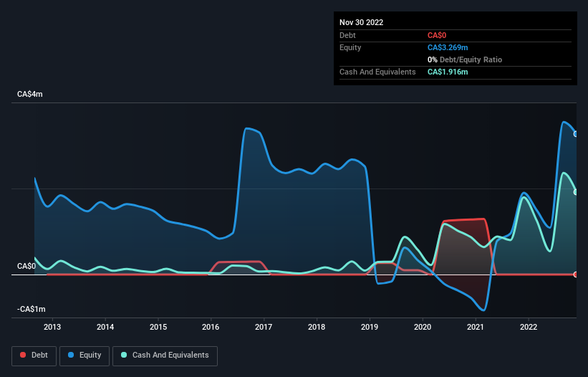
Task: Click the Cash And Equivalents tooltip row label
Action: 377,72
